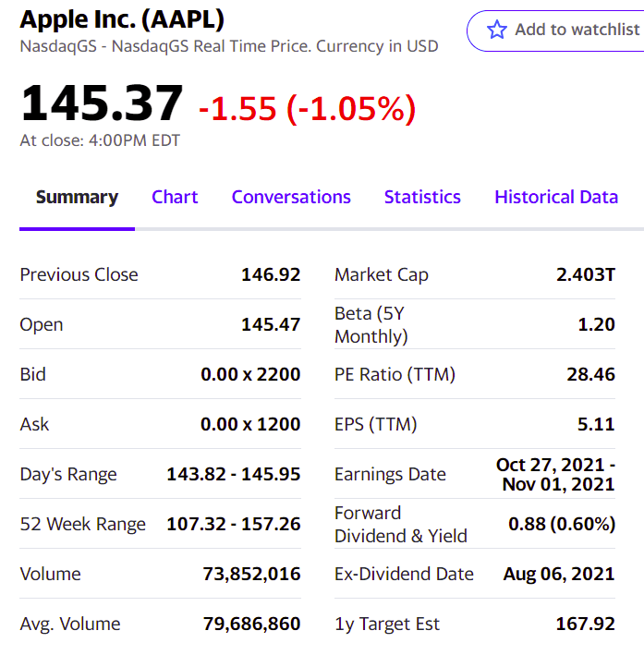Click the current price 145.37
Viewport: 644px width, 655px height.
(x=102, y=103)
